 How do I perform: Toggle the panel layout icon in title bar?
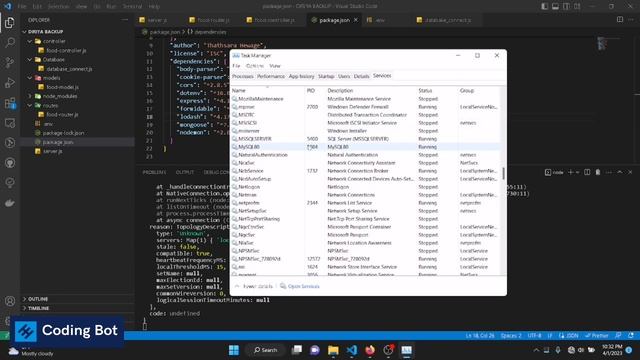(x=556, y=6)
